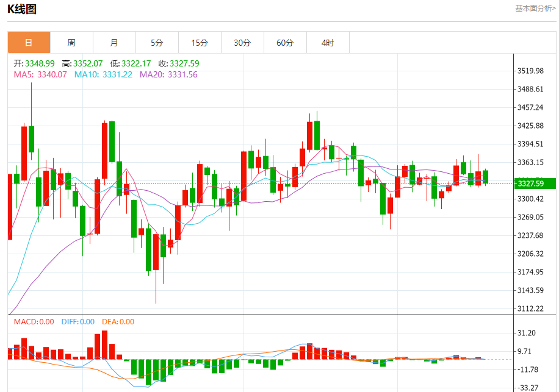Click the MA10 indicator label
Image resolution: width=559 pixels, height=392 pixels.
coord(103,74)
